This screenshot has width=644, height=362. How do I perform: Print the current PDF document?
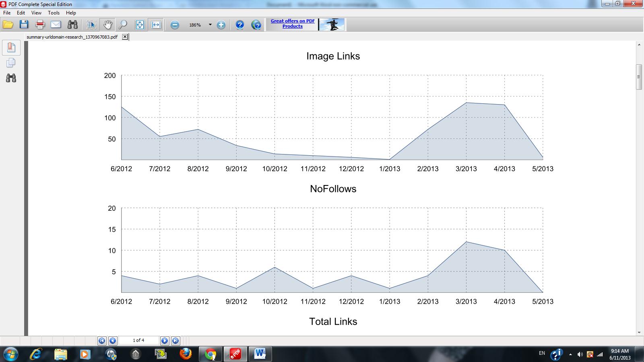[x=40, y=25]
